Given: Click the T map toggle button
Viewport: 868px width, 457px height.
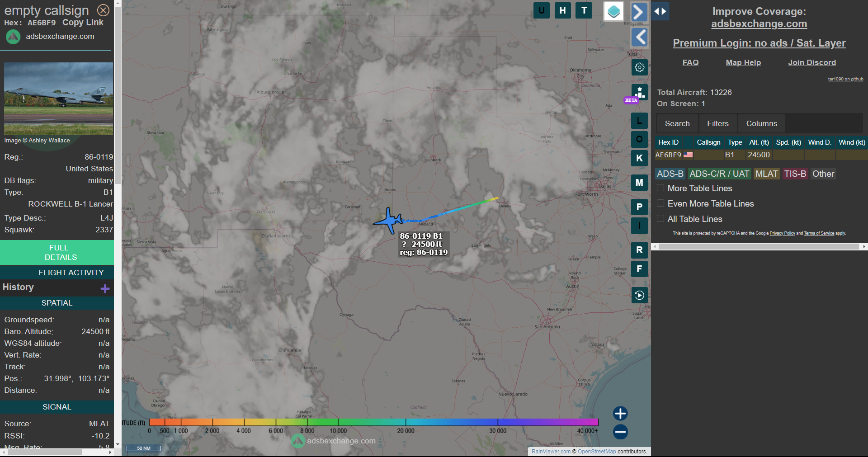Looking at the screenshot, I should coord(584,10).
